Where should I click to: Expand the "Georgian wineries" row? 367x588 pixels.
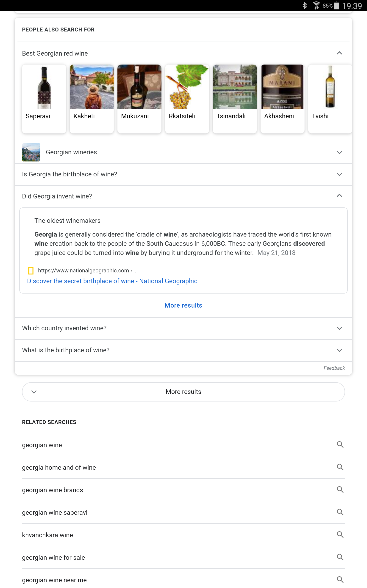(x=339, y=152)
